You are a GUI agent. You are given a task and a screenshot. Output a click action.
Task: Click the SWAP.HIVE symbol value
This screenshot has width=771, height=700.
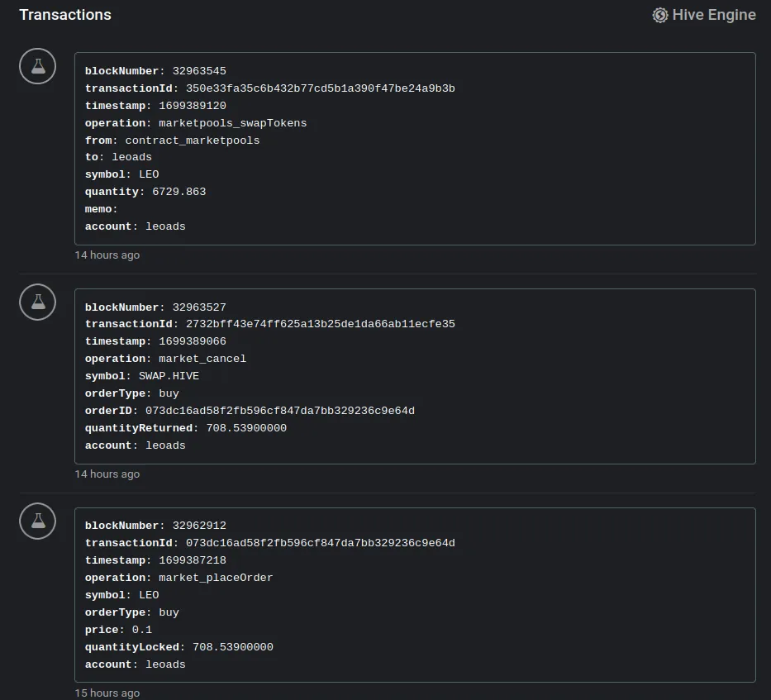point(169,376)
